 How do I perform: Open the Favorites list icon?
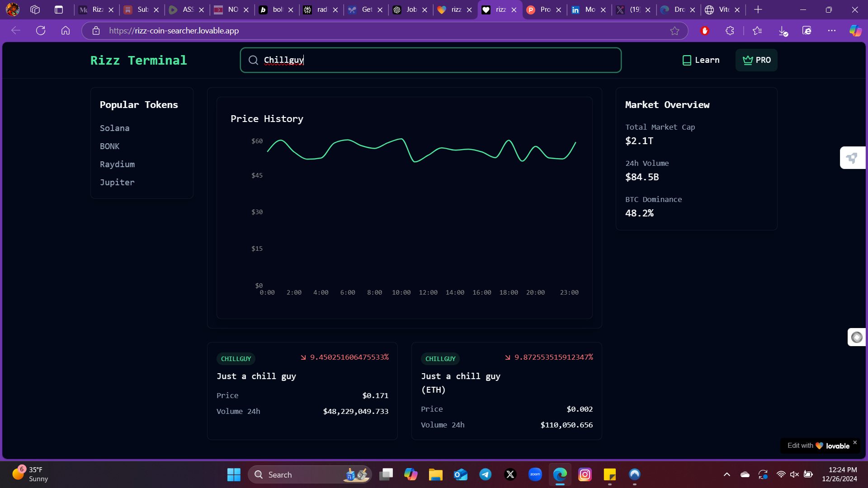click(x=757, y=31)
